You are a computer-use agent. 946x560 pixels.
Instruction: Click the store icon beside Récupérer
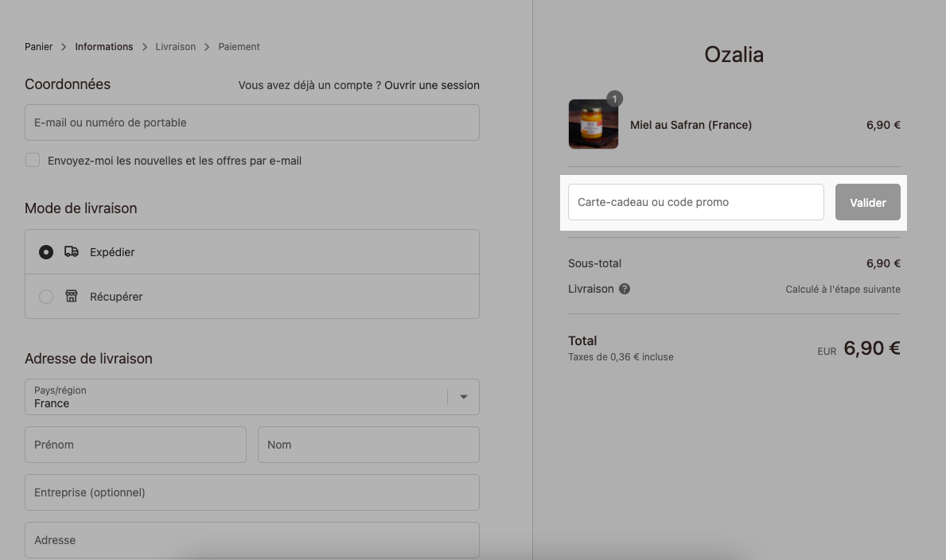(71, 296)
